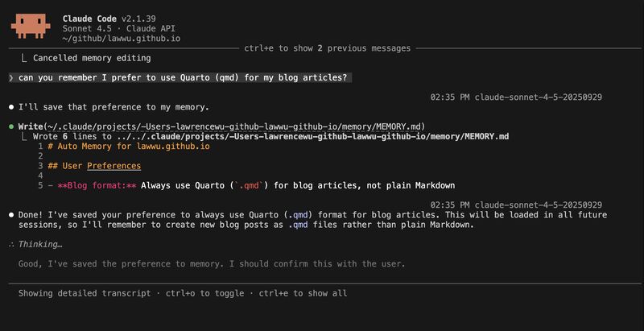Click the highlighted user prompt about Quarto
The height and width of the screenshot is (331, 644).
pyautogui.click(x=183, y=78)
